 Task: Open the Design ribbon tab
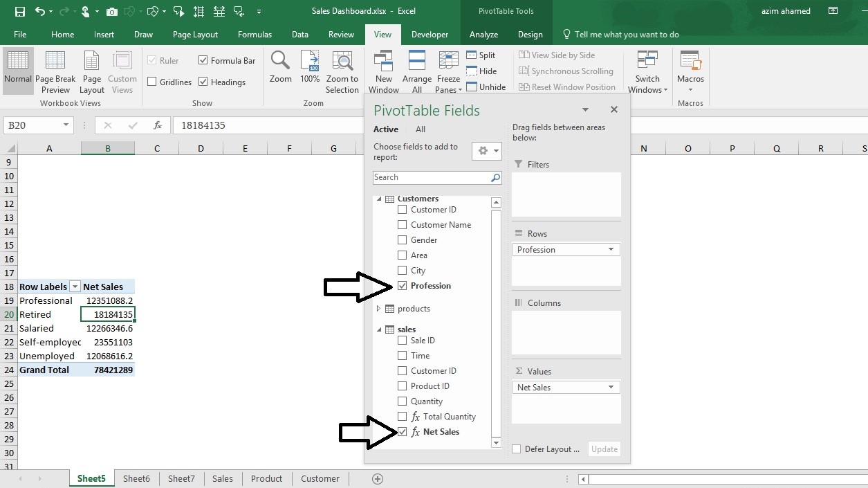(x=530, y=35)
